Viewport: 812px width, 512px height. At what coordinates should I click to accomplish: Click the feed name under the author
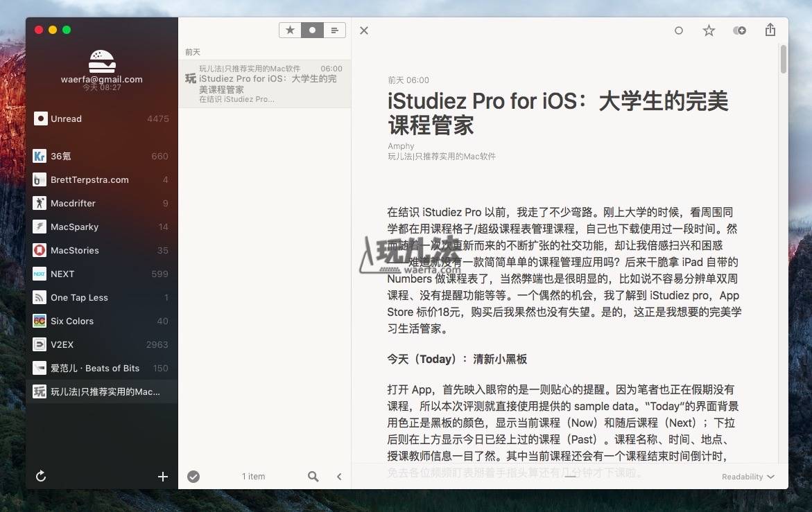point(442,156)
